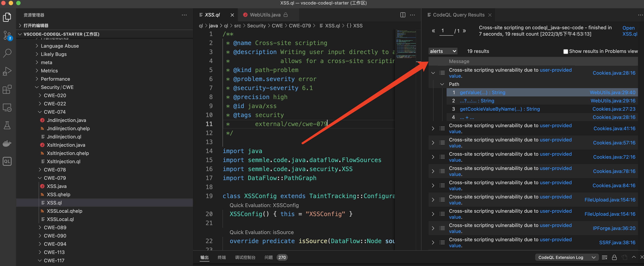Open the Docker view icon
This screenshot has width=644, height=266.
[7, 143]
